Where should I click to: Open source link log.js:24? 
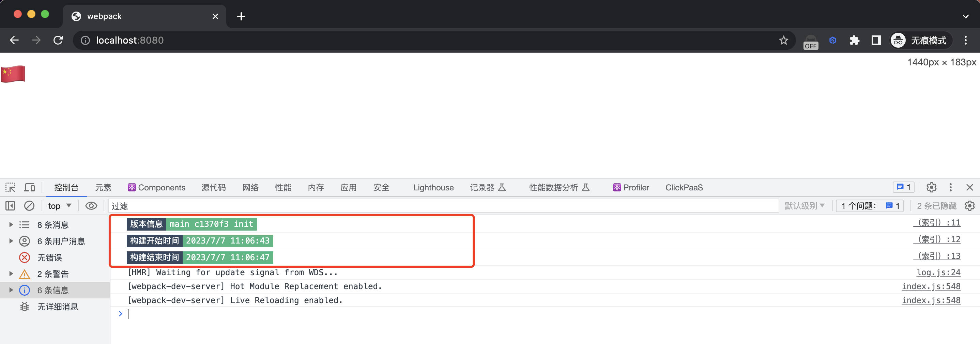point(938,272)
